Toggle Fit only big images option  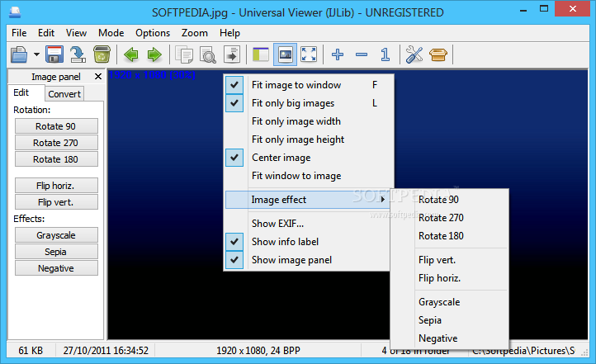[x=308, y=103]
